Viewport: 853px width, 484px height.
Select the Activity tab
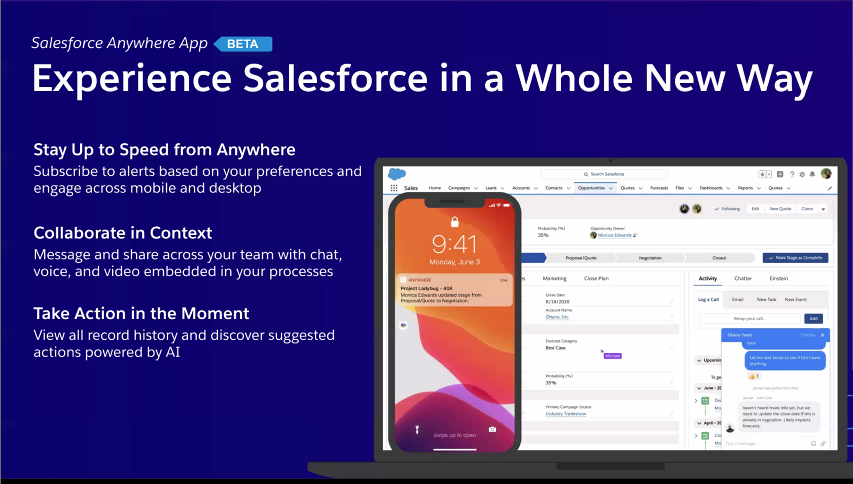707,278
